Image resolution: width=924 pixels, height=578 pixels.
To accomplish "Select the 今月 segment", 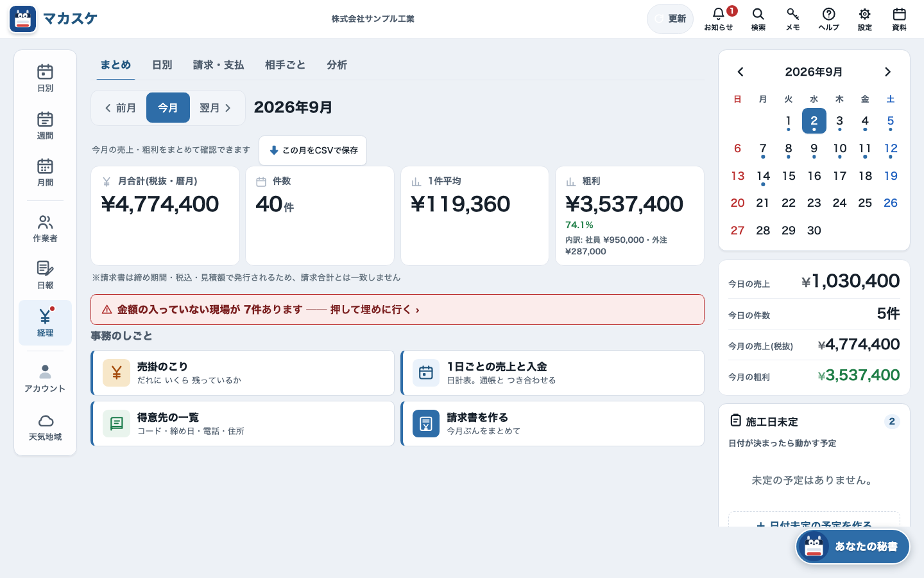I will click(x=168, y=108).
